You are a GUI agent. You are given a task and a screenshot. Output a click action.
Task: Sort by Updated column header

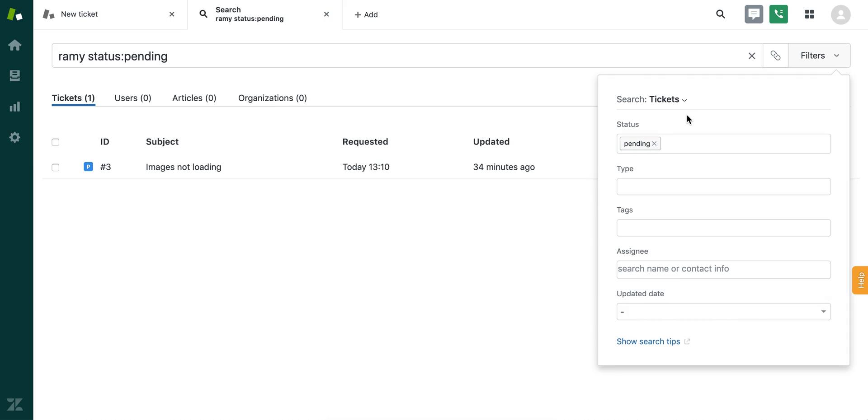click(x=491, y=142)
